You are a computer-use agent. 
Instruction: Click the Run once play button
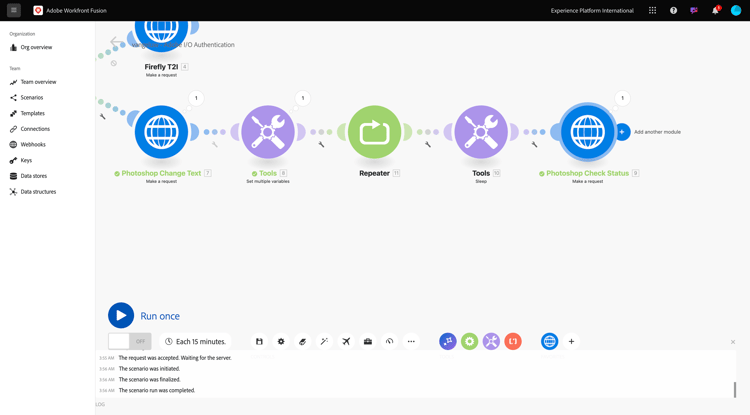(x=121, y=316)
